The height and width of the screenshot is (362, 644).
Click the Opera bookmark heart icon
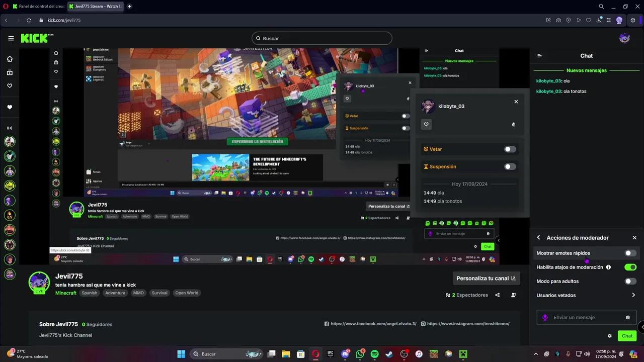[589, 20]
